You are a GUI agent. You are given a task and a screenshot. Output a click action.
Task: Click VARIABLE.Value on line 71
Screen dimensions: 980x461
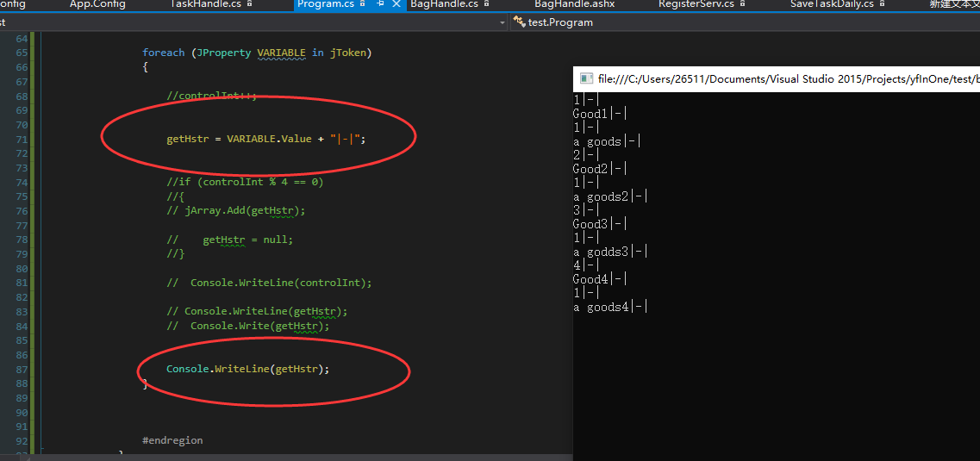(269, 139)
